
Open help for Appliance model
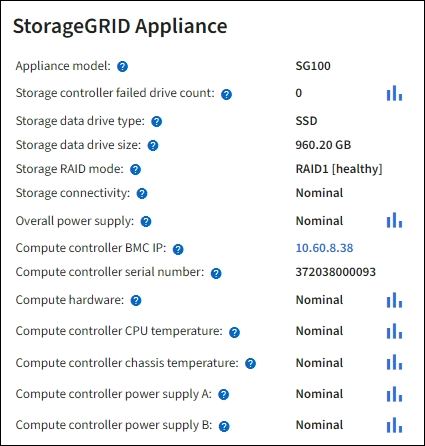click(x=122, y=67)
